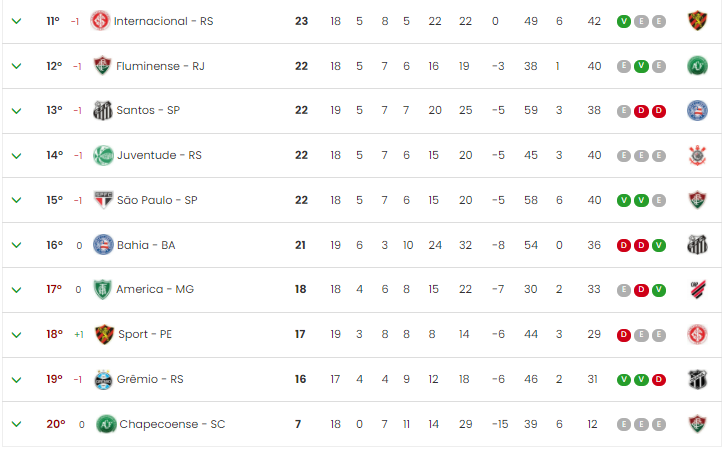Click red D result badge in Sport row
The image size is (725, 452).
tap(624, 335)
